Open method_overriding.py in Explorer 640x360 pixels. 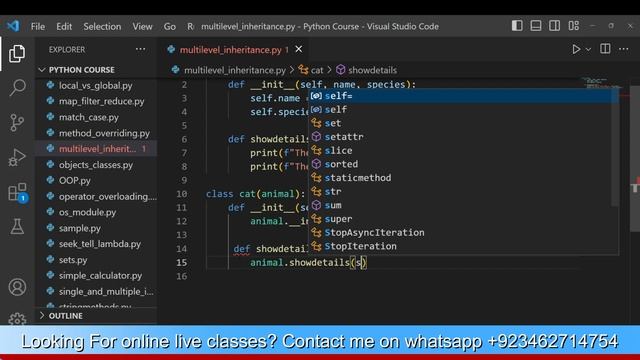click(96, 133)
